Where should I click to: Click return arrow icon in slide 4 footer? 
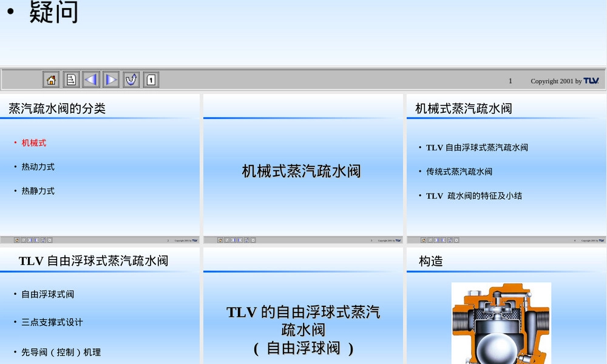450,240
